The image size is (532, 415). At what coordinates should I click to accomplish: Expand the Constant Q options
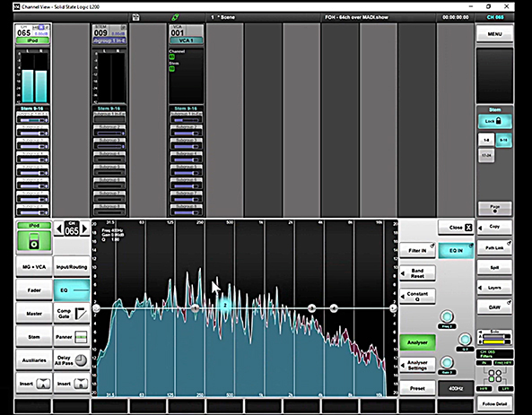pyautogui.click(x=417, y=297)
